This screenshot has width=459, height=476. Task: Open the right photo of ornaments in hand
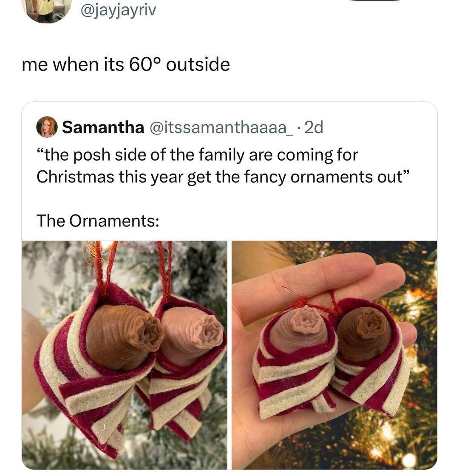(334, 355)
